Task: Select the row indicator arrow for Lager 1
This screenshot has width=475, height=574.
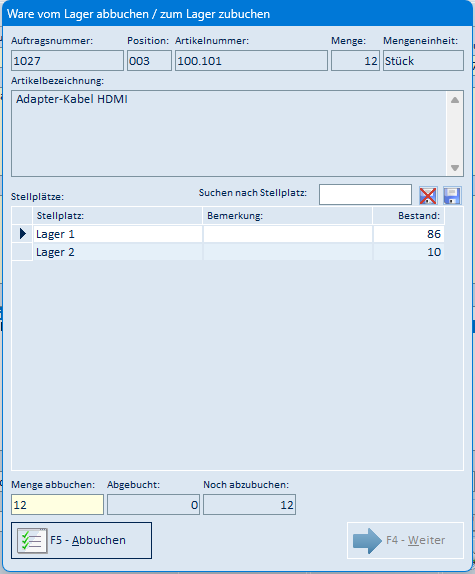Action: (22, 234)
